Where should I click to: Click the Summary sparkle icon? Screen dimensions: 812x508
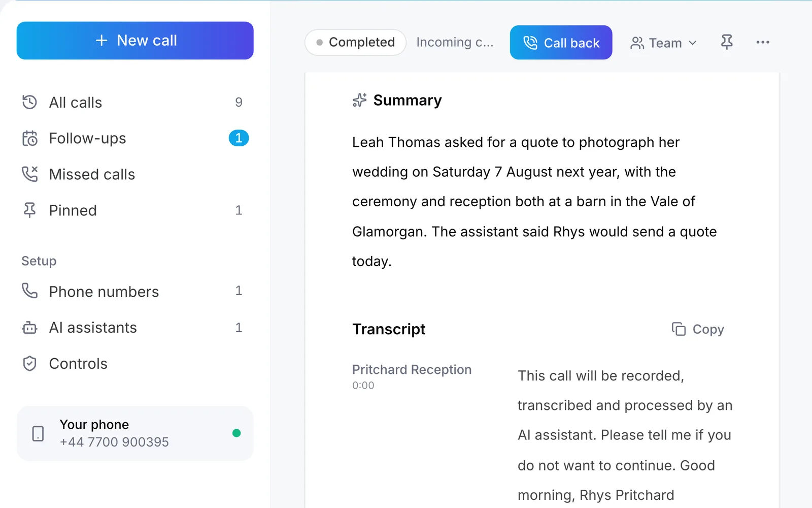[x=359, y=100]
